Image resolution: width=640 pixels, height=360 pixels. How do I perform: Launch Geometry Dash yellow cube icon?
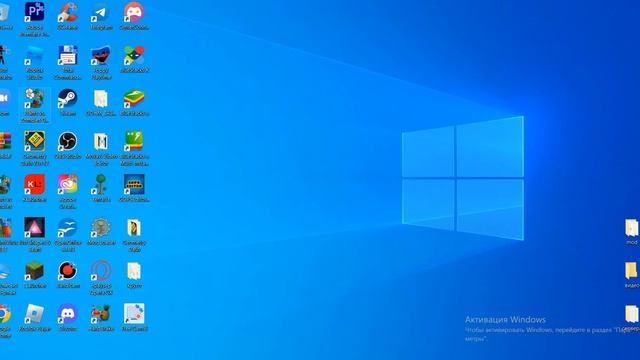click(x=35, y=141)
